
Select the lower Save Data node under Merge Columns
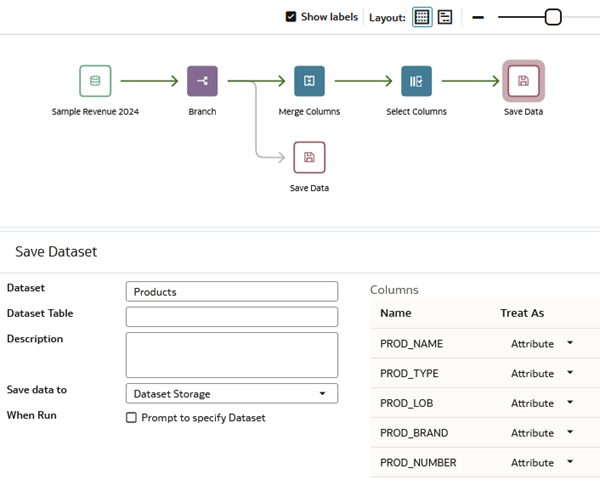pos(309,157)
